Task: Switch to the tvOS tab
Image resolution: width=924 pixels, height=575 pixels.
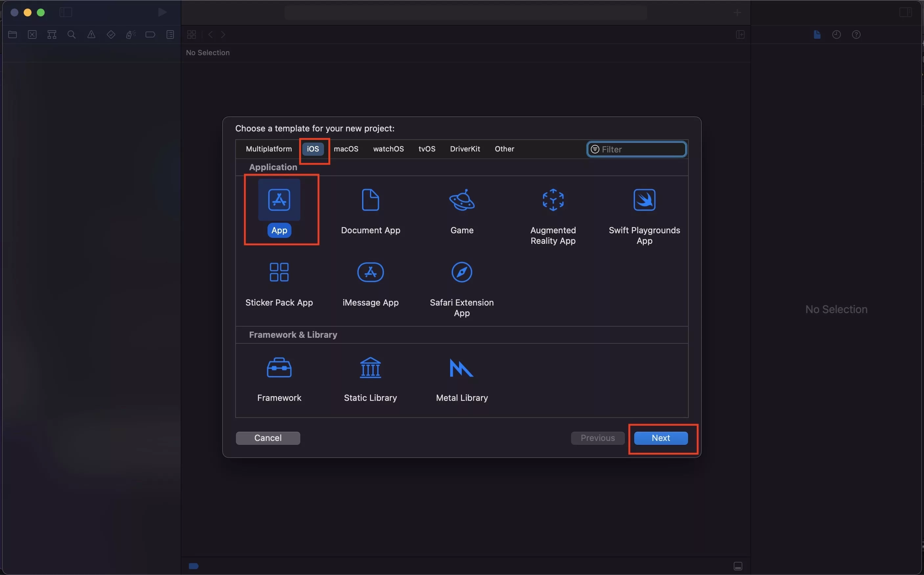Action: pos(427,149)
